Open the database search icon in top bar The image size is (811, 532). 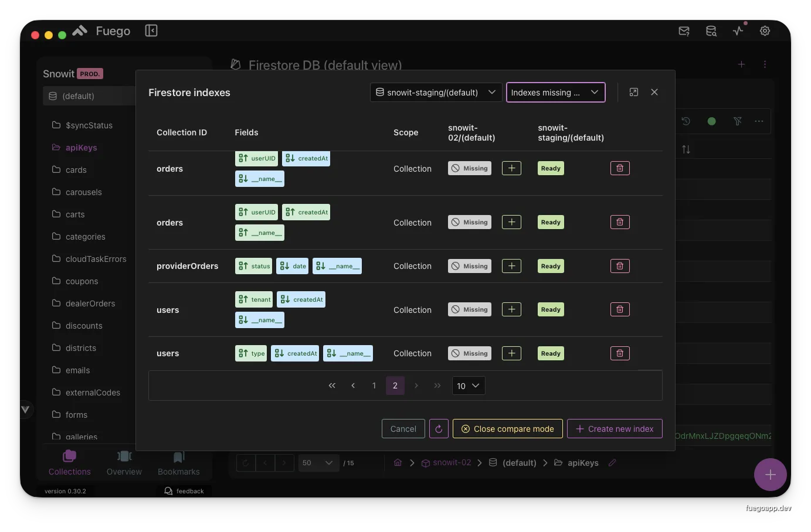(x=711, y=31)
